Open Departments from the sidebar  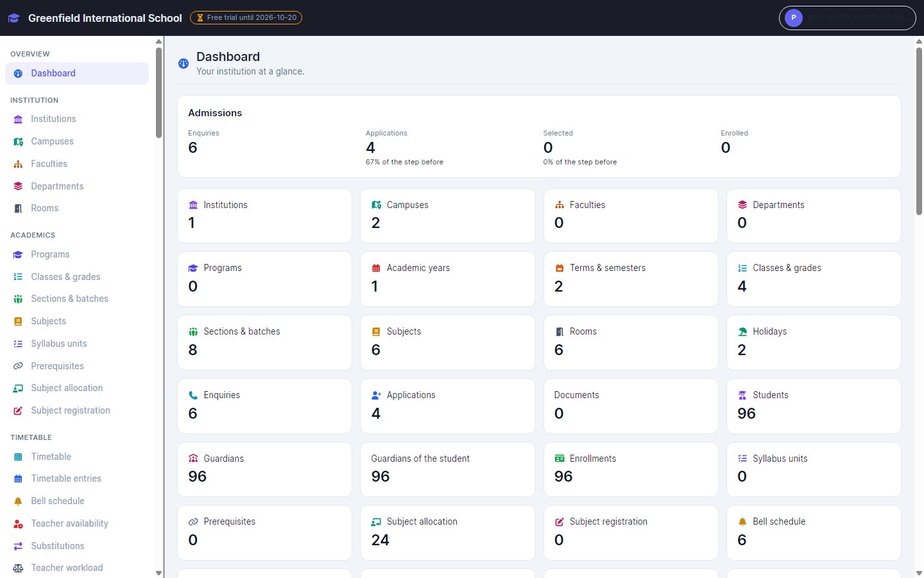pyautogui.click(x=77, y=186)
